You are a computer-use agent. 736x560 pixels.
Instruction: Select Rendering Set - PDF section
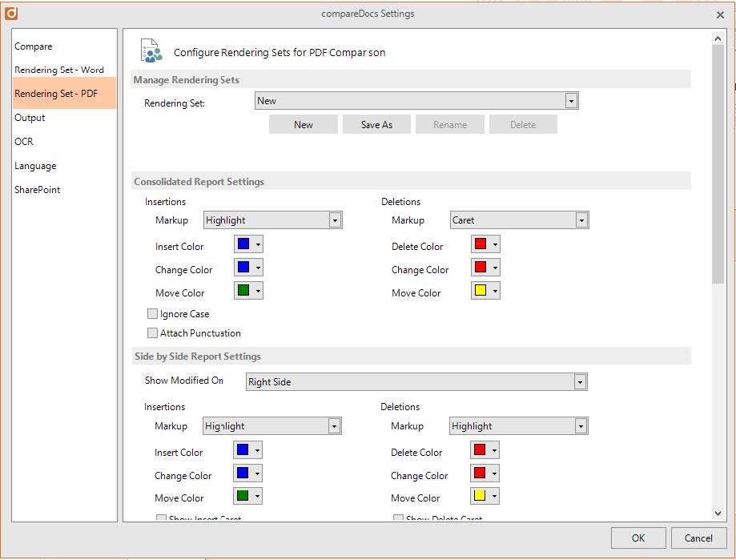pyautogui.click(x=64, y=93)
